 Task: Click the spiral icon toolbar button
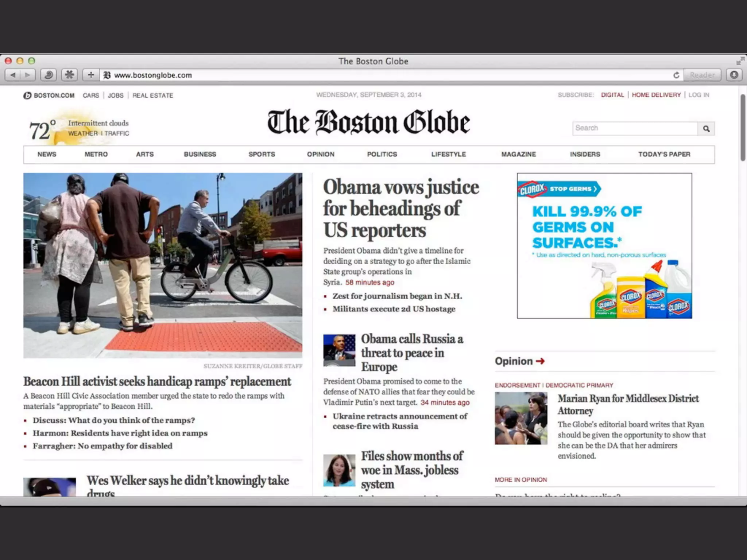[x=49, y=75]
